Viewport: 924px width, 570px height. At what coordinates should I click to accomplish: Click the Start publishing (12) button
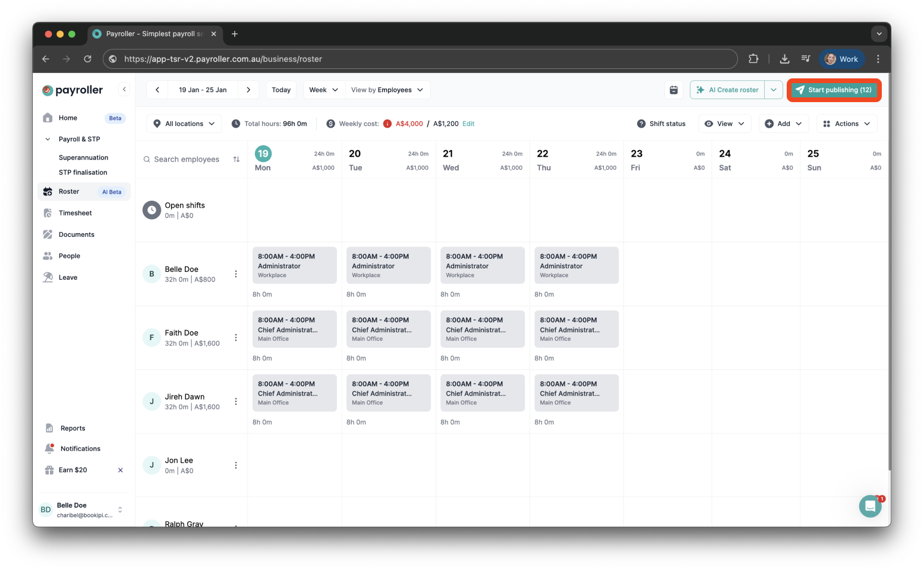834,90
